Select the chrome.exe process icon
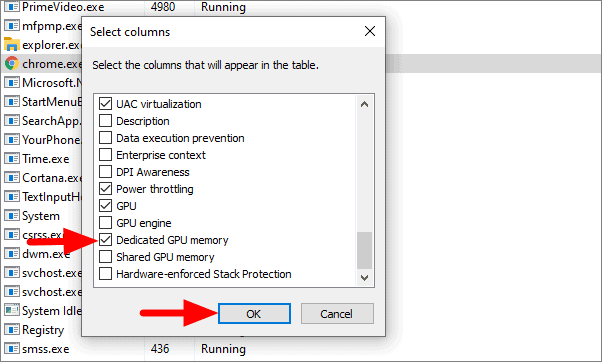The height and width of the screenshot is (362, 602). [x=12, y=63]
